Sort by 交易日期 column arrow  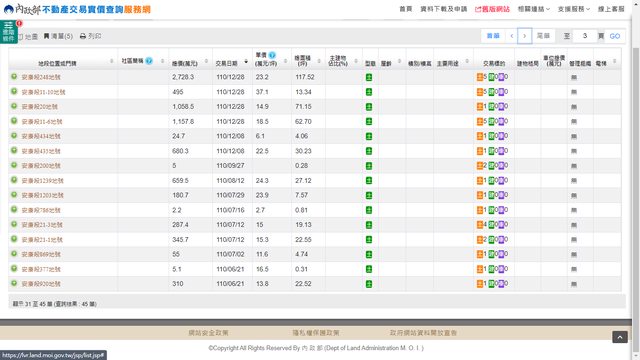coord(246,62)
